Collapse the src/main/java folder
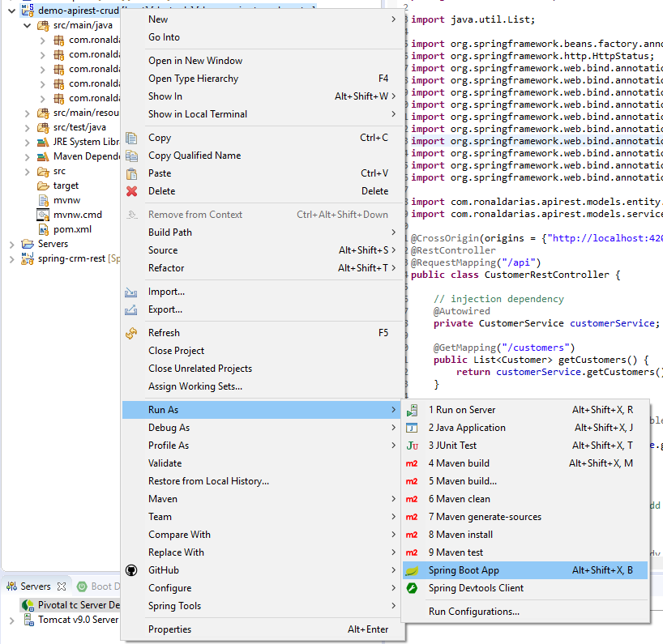This screenshot has height=644, width=663. point(27,26)
